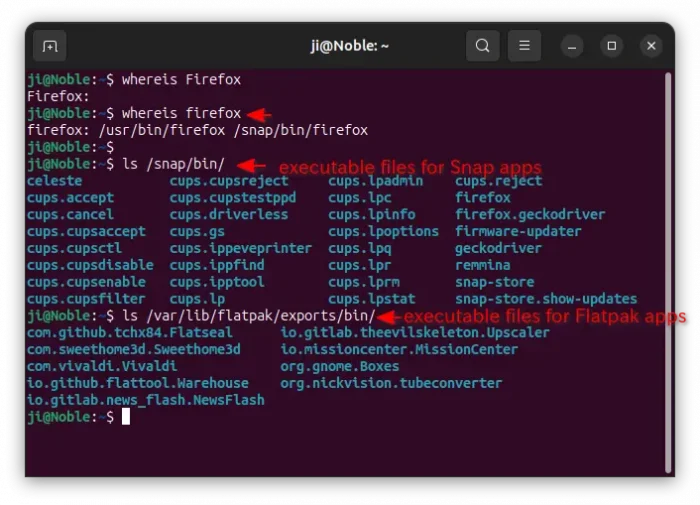Click com.github.tchx84.Flatseal entry
This screenshot has height=505, width=700.
tap(130, 333)
